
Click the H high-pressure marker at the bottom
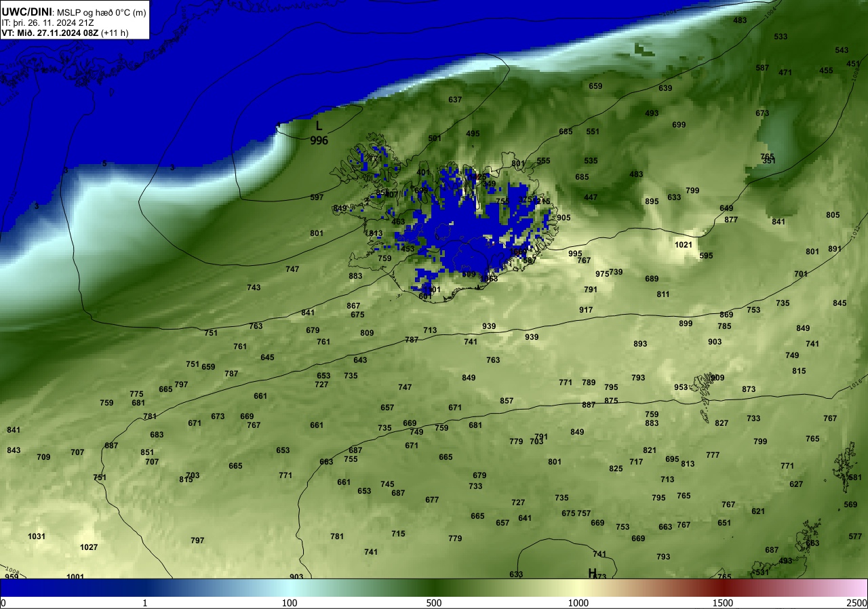pos(592,572)
